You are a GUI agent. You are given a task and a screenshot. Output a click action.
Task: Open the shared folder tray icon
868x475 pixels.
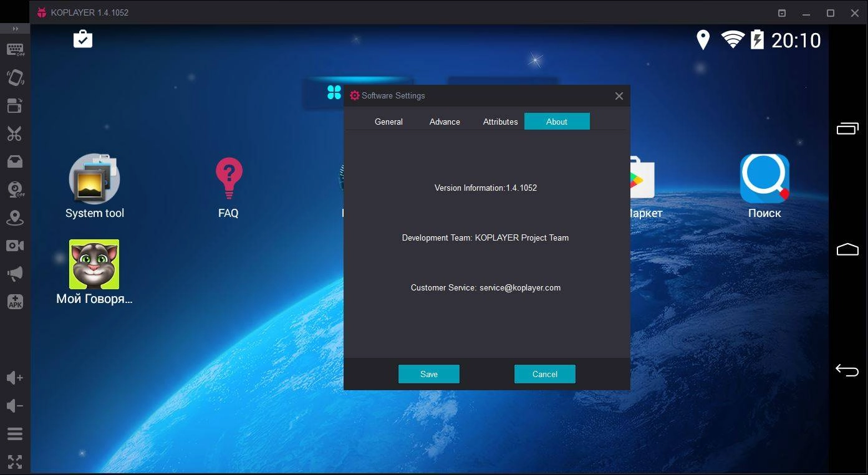point(15,161)
